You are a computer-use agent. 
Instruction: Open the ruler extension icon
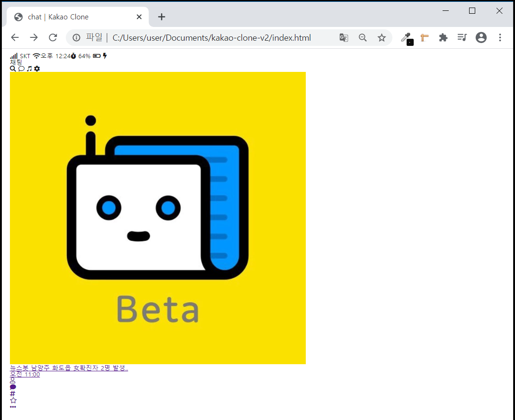coord(424,38)
